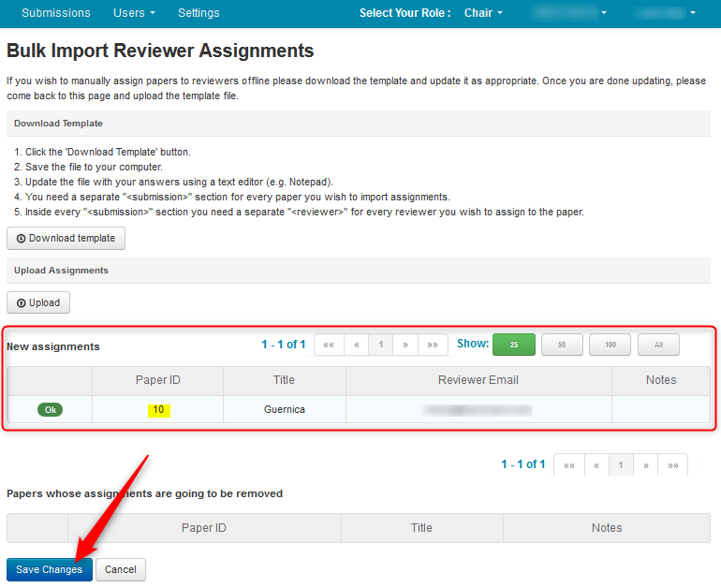This screenshot has width=721, height=588.
Task: Click Title header in removed assignments table
Action: [421, 528]
